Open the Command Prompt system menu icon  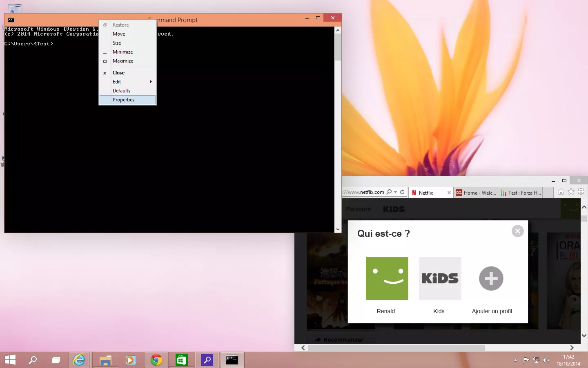pos(11,20)
